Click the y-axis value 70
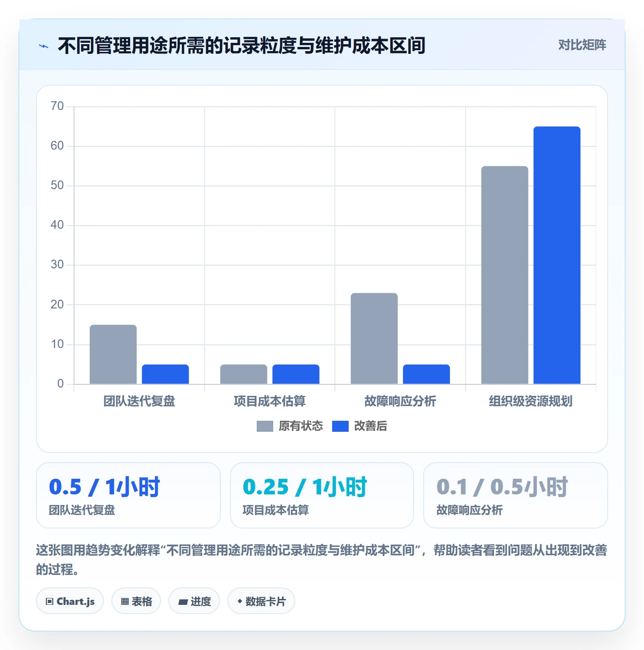The height and width of the screenshot is (650, 644). click(x=57, y=106)
